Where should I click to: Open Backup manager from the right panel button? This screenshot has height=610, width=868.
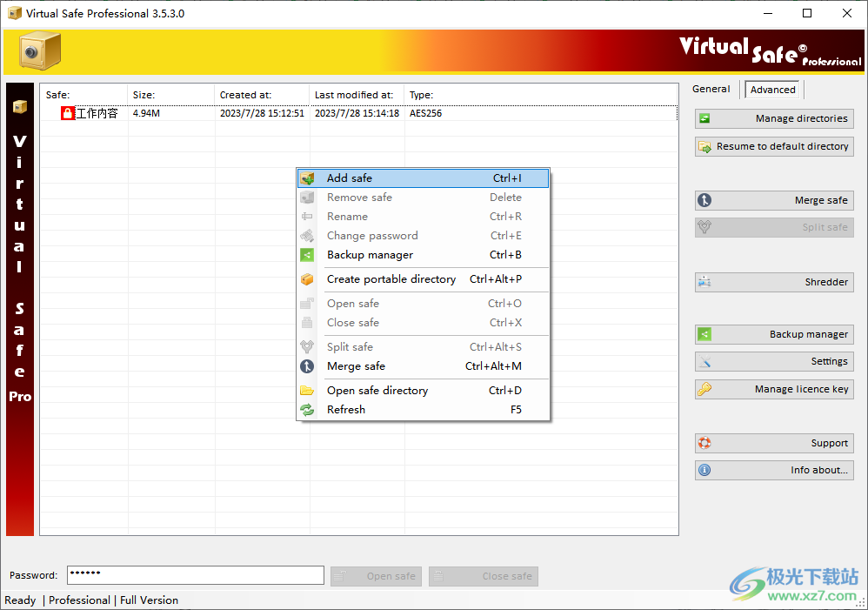(774, 334)
